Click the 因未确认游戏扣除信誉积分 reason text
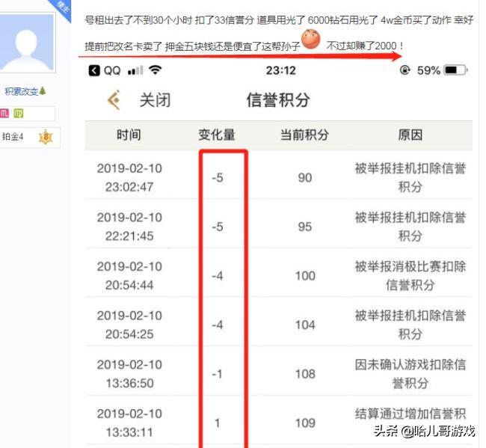Viewport: 486px width, 448px height. coord(410,374)
